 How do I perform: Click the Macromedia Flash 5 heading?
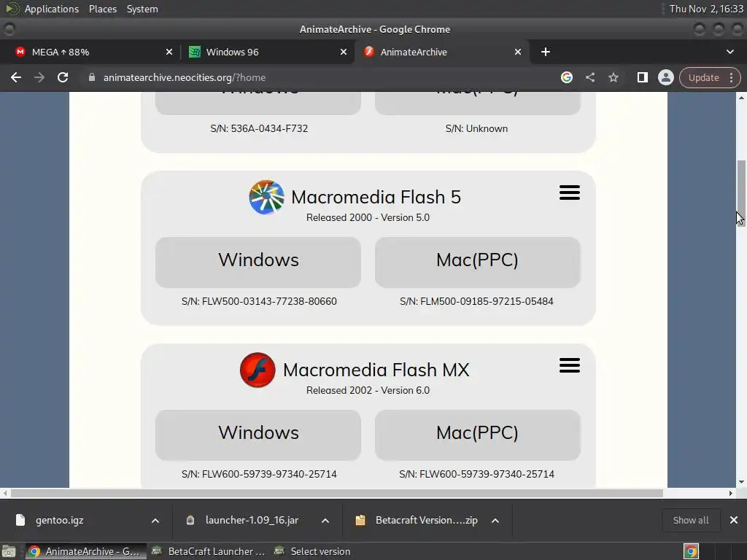point(376,197)
